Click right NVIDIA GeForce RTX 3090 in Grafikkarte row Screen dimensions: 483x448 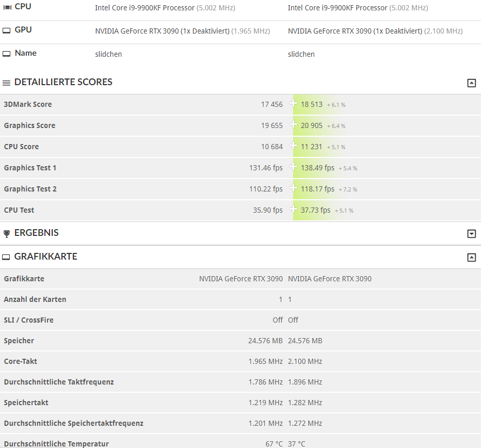pos(330,279)
